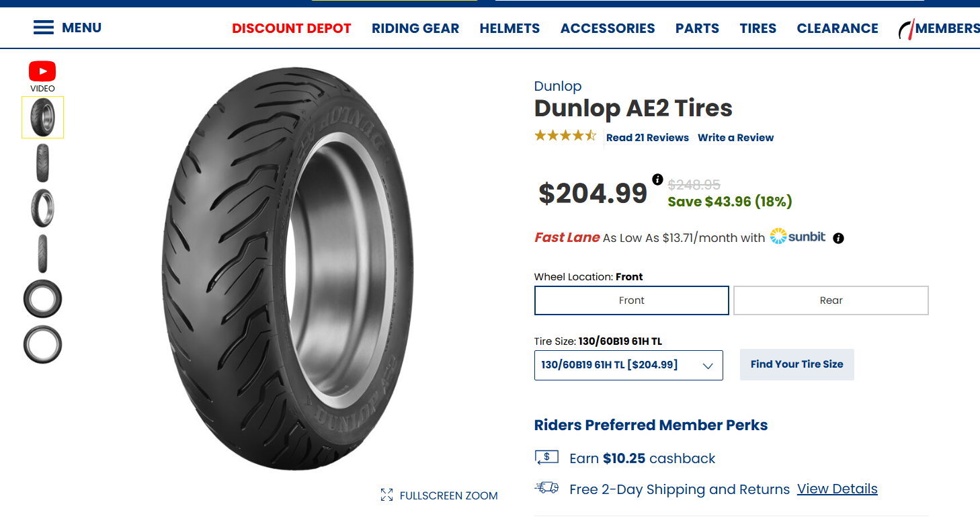This screenshot has width=980, height=531.
Task: Click the Write a Review link
Action: coord(735,138)
